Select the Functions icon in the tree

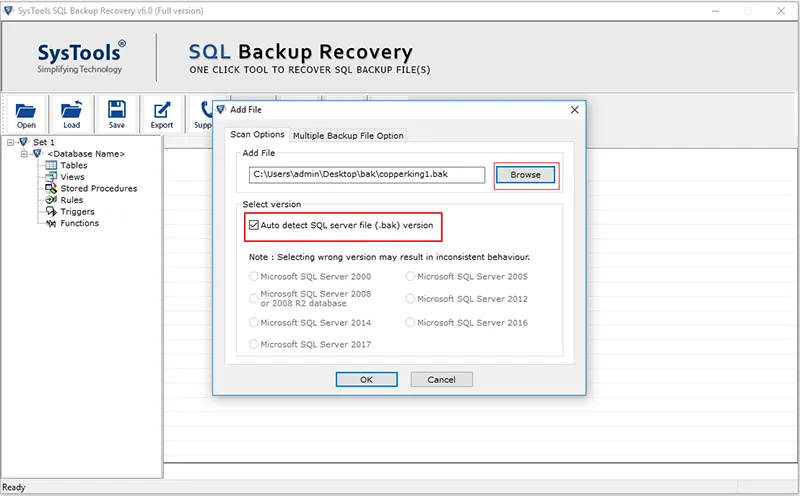pos(51,223)
